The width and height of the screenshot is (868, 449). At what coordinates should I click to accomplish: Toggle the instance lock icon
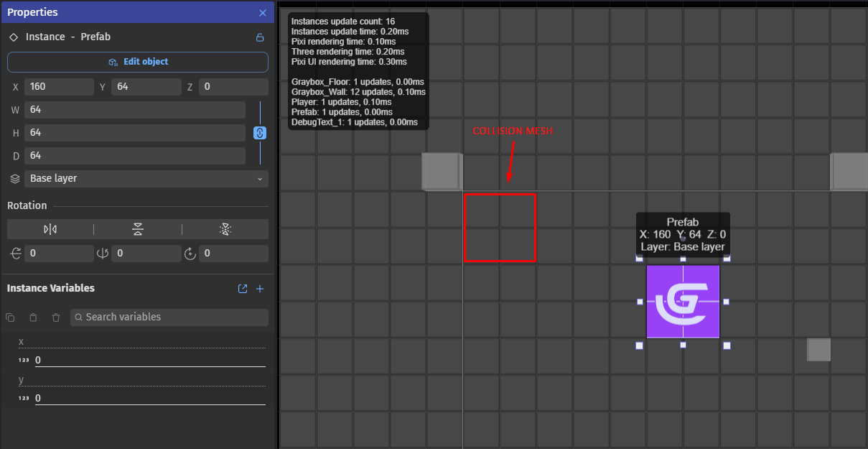point(260,37)
